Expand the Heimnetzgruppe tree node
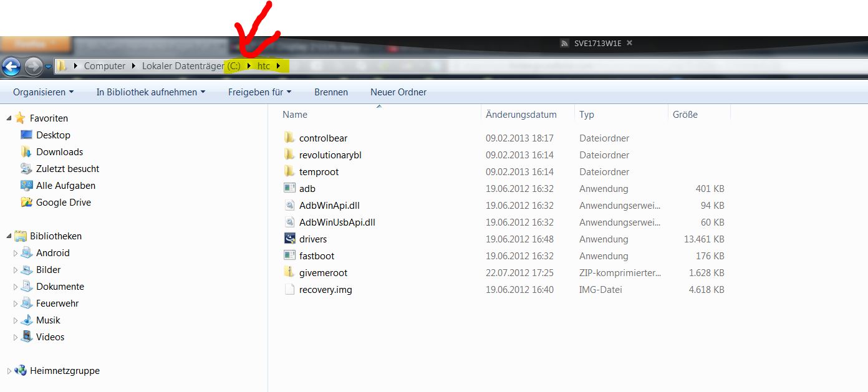 pos(9,371)
